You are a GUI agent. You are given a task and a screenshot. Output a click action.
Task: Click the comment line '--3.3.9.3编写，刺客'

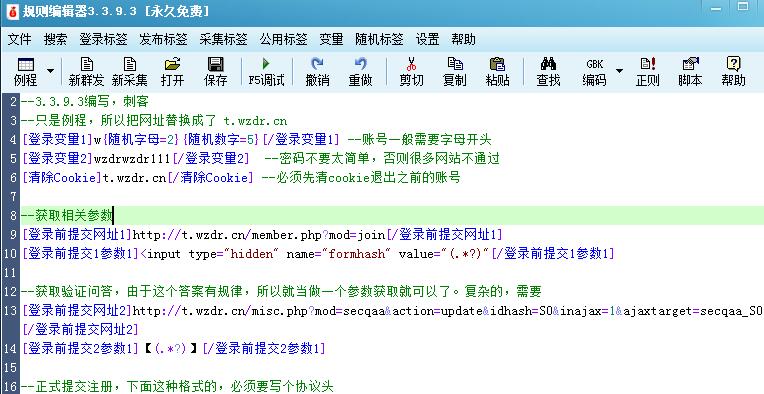click(x=85, y=102)
